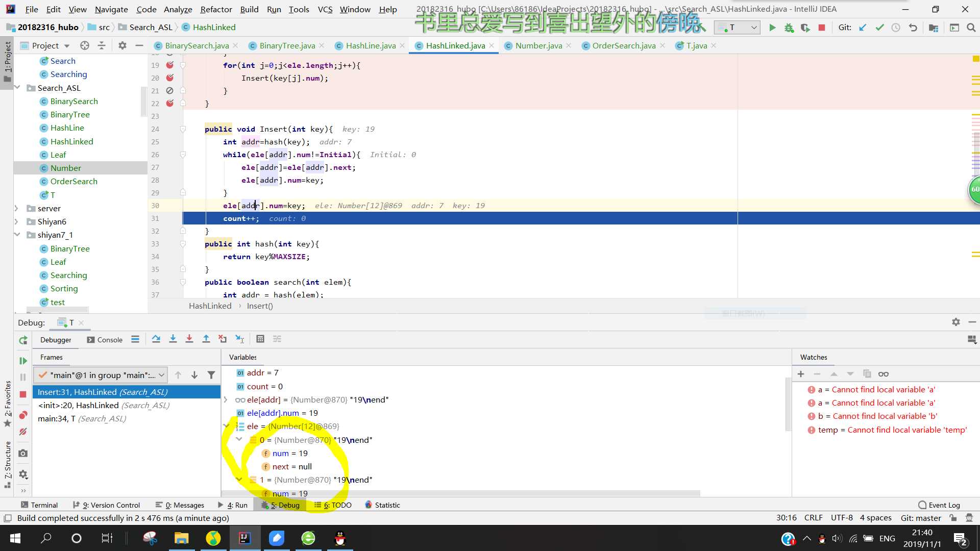Click the Step Into icon in debugger
Screen dimensions: 980x551
point(173,338)
